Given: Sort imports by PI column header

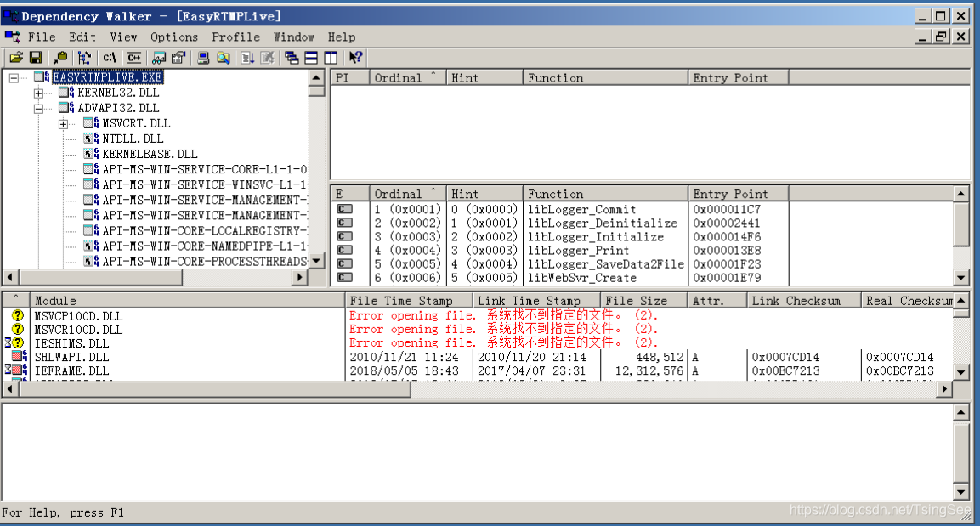Looking at the screenshot, I should point(349,77).
